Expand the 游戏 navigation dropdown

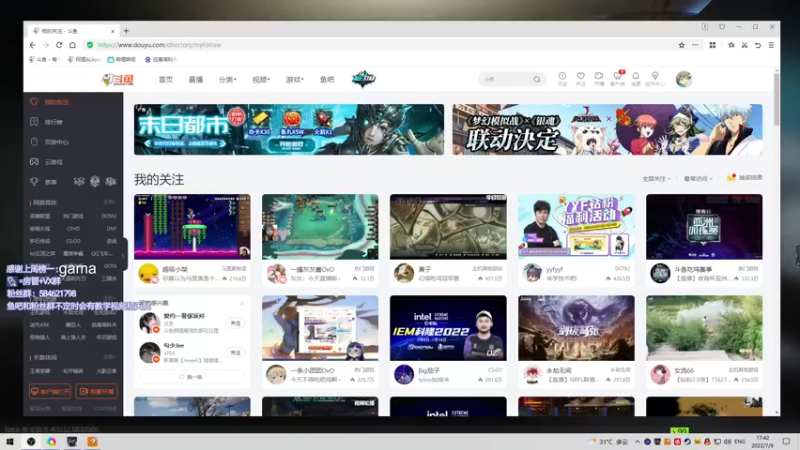tap(294, 80)
